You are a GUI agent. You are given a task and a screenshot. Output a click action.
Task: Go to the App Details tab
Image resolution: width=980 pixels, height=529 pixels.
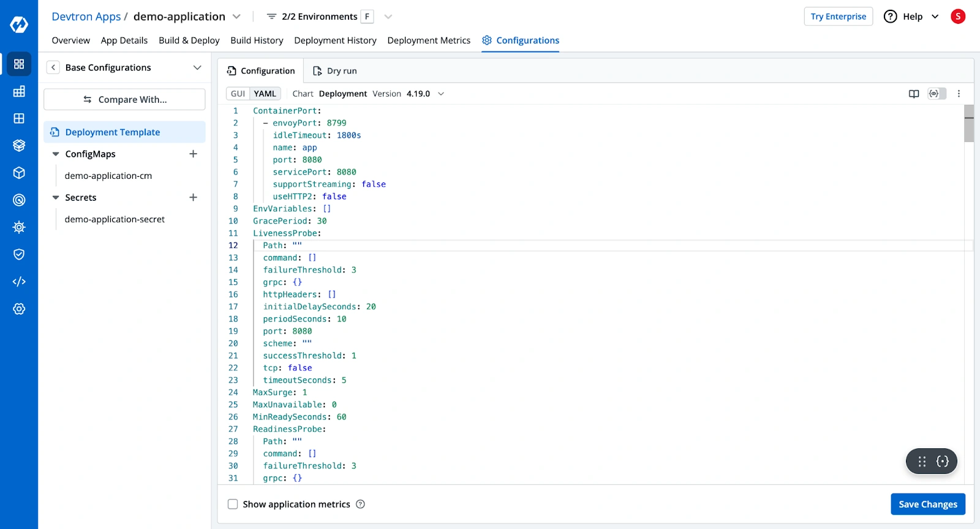click(124, 40)
